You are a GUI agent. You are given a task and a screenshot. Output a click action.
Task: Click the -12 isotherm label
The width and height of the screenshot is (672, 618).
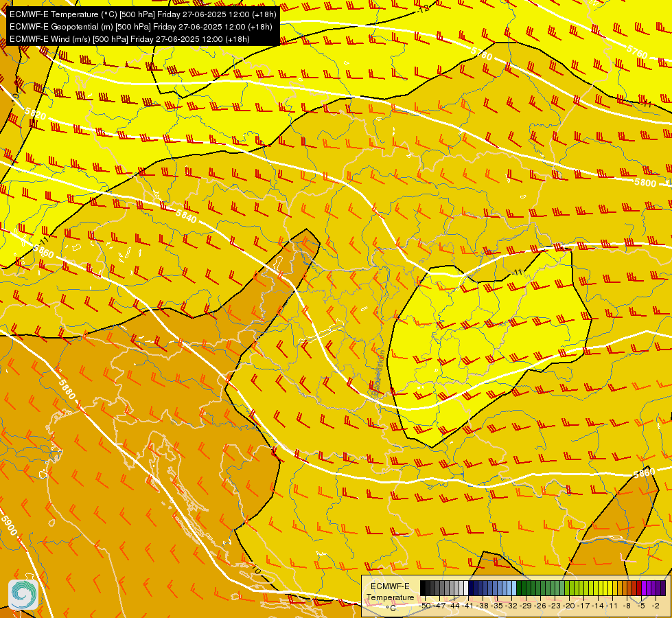424,8
